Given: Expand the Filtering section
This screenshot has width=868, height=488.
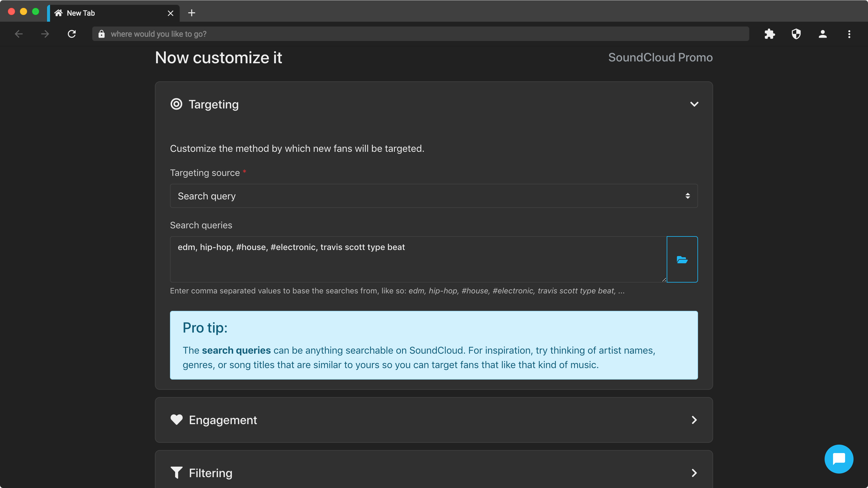Looking at the screenshot, I should pyautogui.click(x=694, y=473).
